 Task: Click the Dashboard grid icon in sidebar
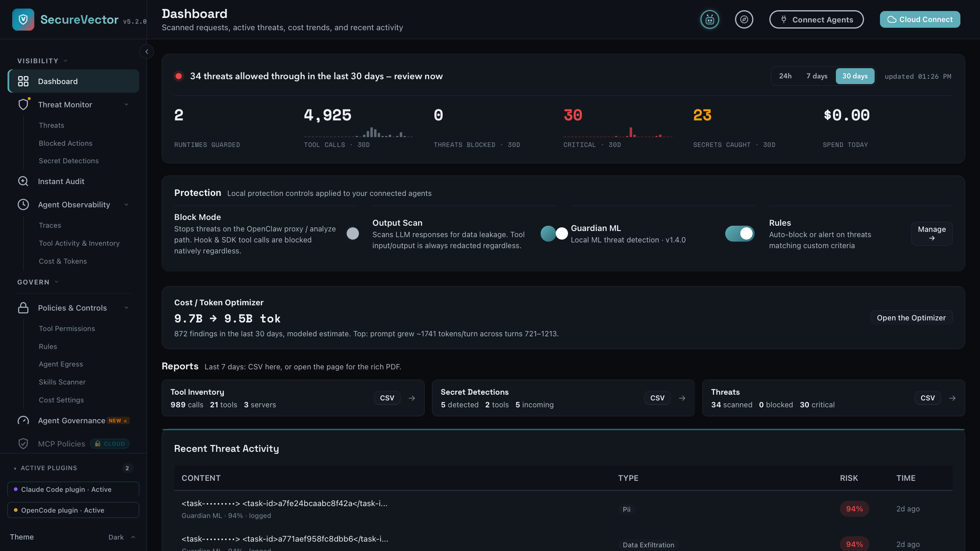click(x=23, y=81)
